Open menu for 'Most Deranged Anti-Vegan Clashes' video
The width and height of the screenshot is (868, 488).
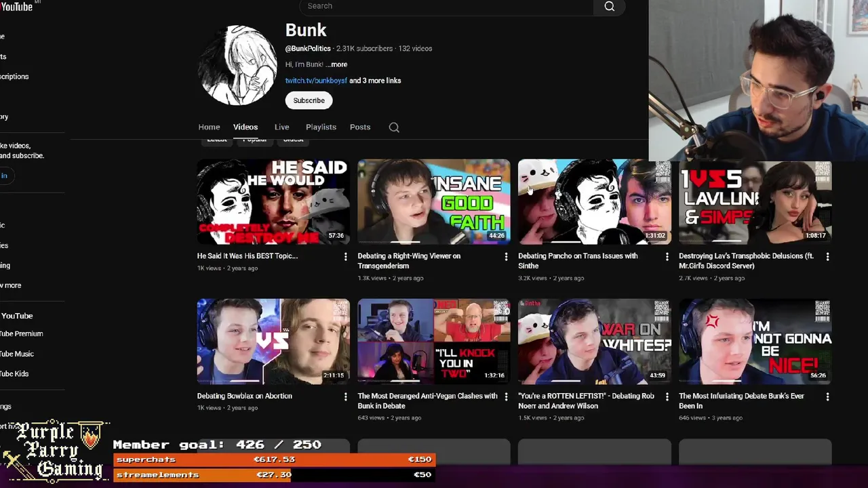(506, 396)
